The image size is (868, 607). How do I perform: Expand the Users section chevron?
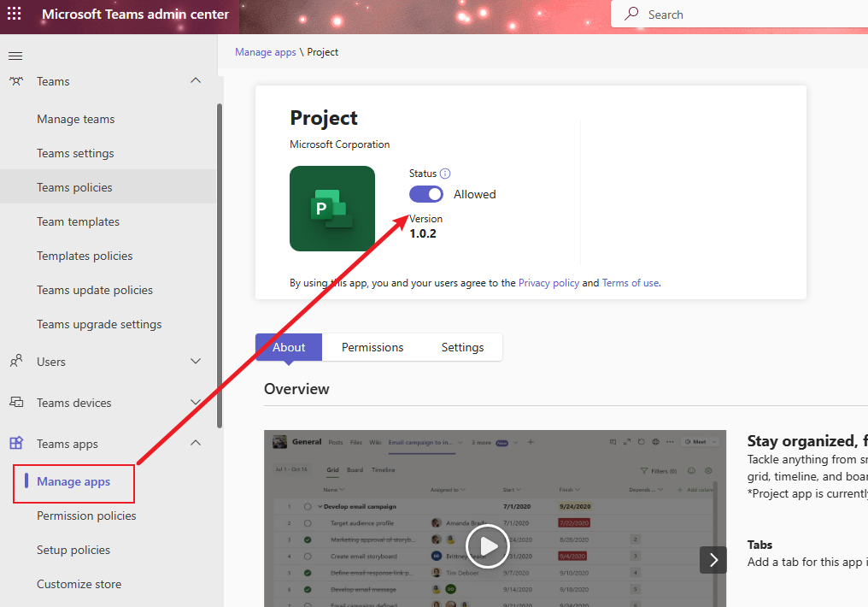[x=196, y=361]
